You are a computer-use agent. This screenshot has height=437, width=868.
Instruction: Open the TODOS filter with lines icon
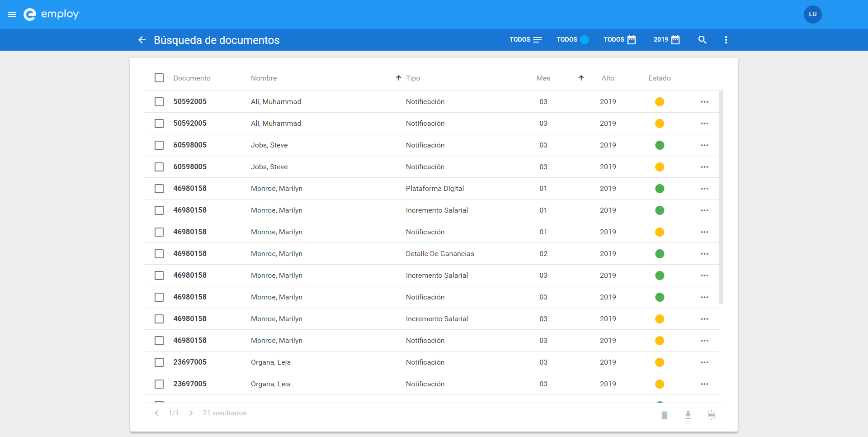click(525, 40)
